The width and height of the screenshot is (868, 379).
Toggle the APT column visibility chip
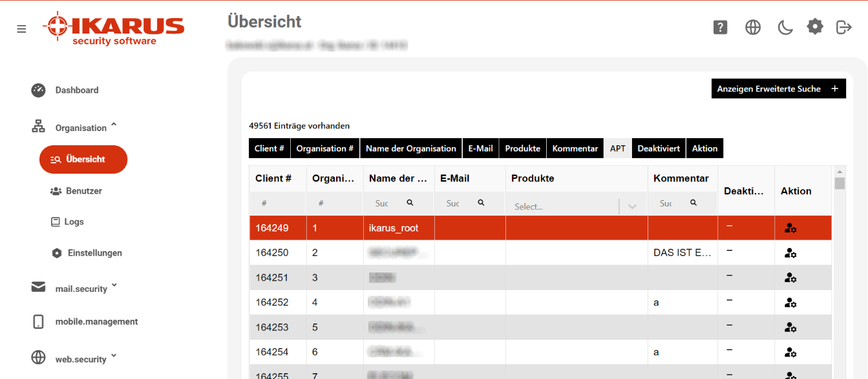pos(618,149)
